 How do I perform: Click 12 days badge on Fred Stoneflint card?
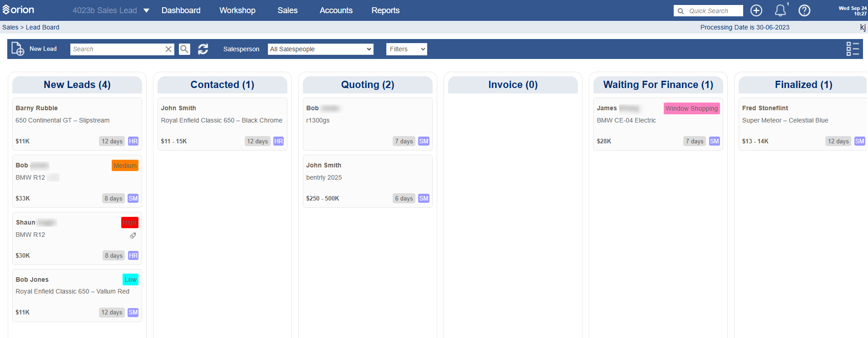(838, 141)
